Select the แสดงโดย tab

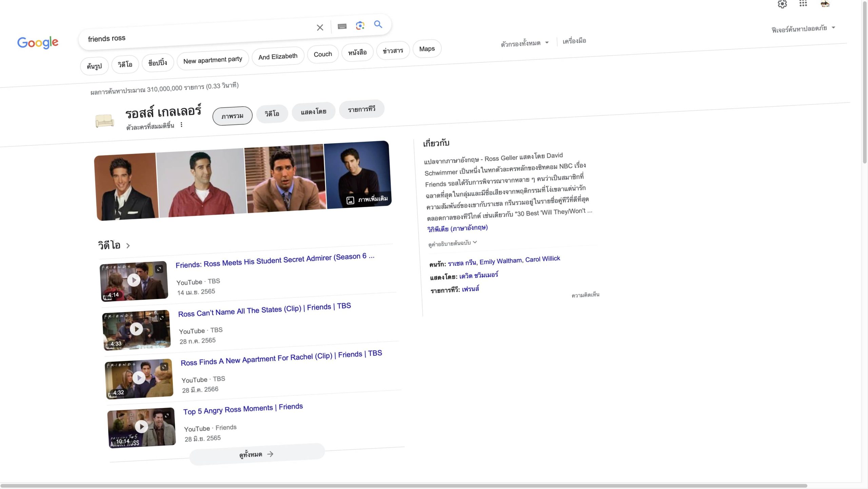(x=313, y=112)
